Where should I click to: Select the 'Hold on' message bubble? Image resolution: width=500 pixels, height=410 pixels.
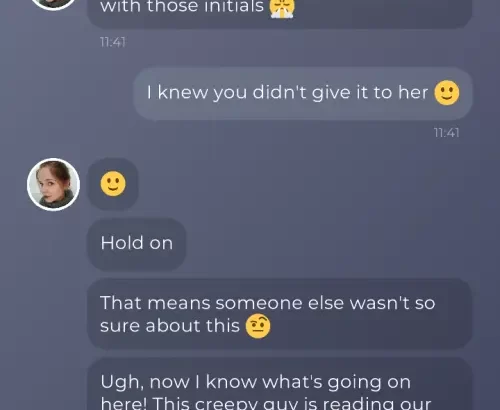tap(137, 244)
